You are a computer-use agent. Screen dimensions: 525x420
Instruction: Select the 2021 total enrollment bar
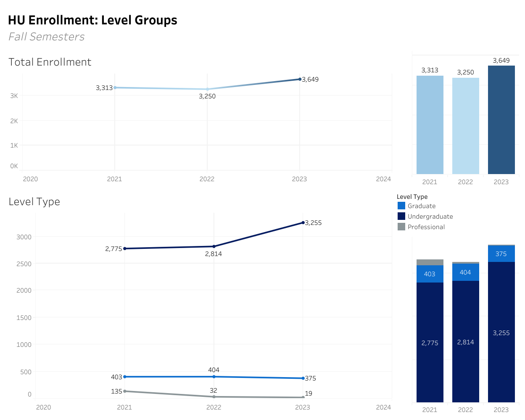pyautogui.click(x=430, y=125)
